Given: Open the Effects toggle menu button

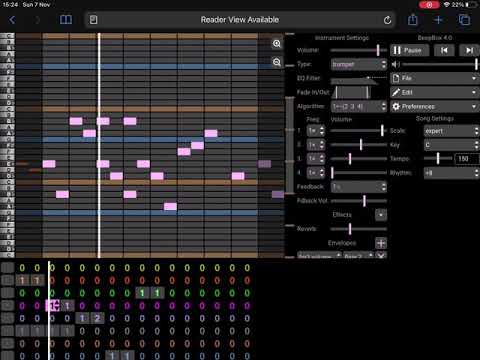Looking at the screenshot, I should pyautogui.click(x=381, y=215).
